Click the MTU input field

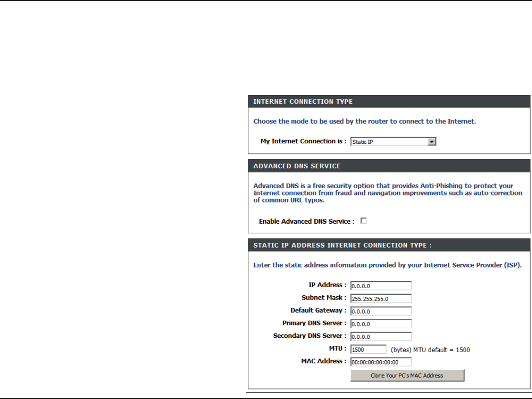[x=368, y=349]
